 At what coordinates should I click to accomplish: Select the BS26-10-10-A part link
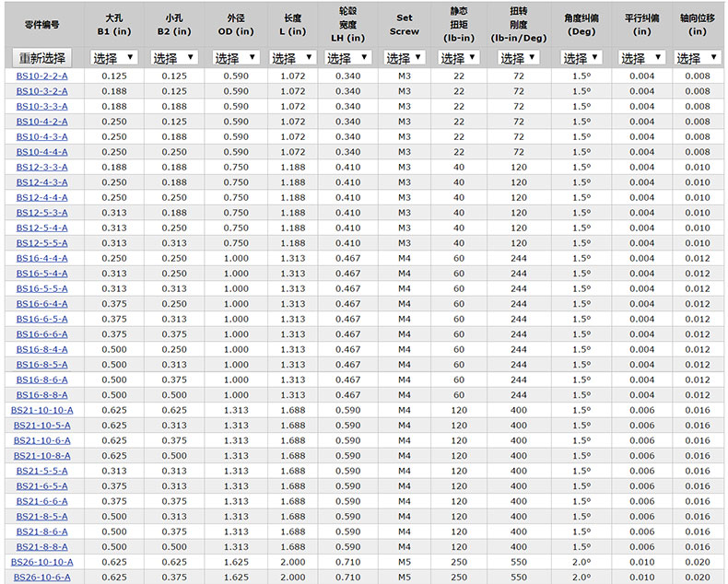(41, 562)
